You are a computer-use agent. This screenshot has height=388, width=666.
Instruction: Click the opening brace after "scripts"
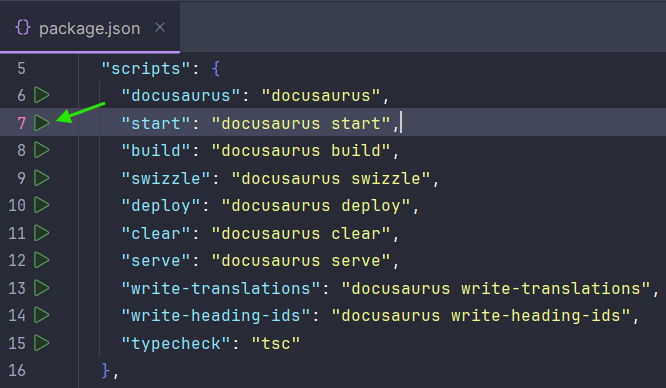(216, 68)
